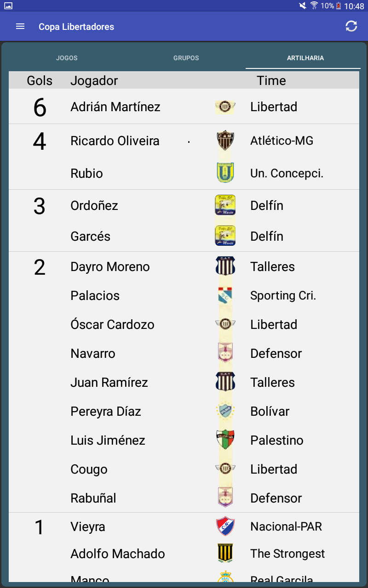Switch to the JOGOS tab
368x588 pixels.
click(67, 58)
